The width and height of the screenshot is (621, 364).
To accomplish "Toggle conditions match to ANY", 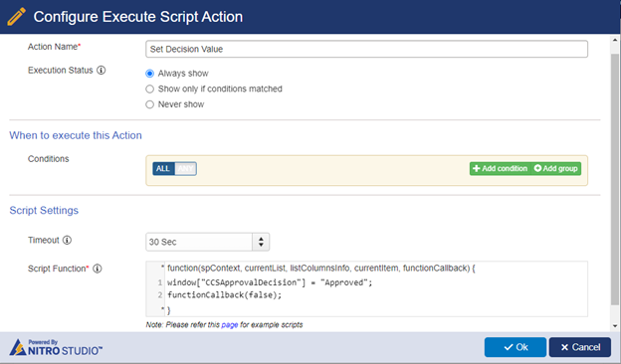I will [x=185, y=168].
